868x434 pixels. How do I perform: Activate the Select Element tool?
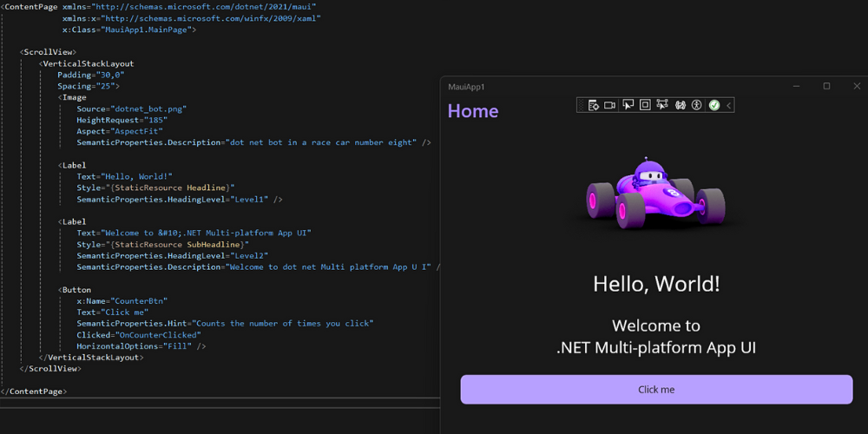[628, 105]
